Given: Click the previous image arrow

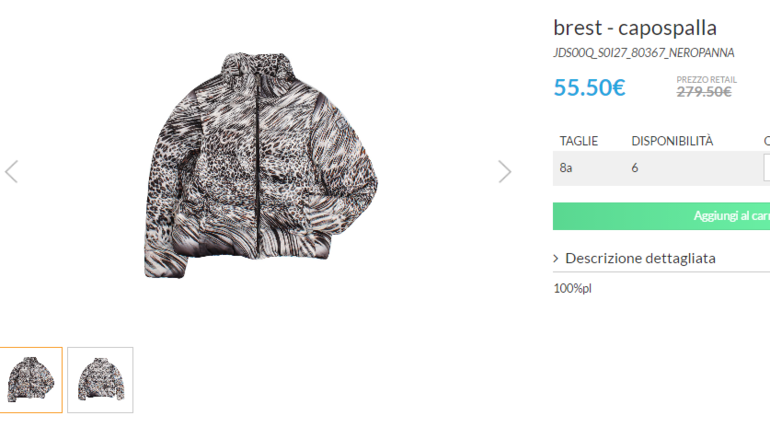Looking at the screenshot, I should pyautogui.click(x=12, y=171).
